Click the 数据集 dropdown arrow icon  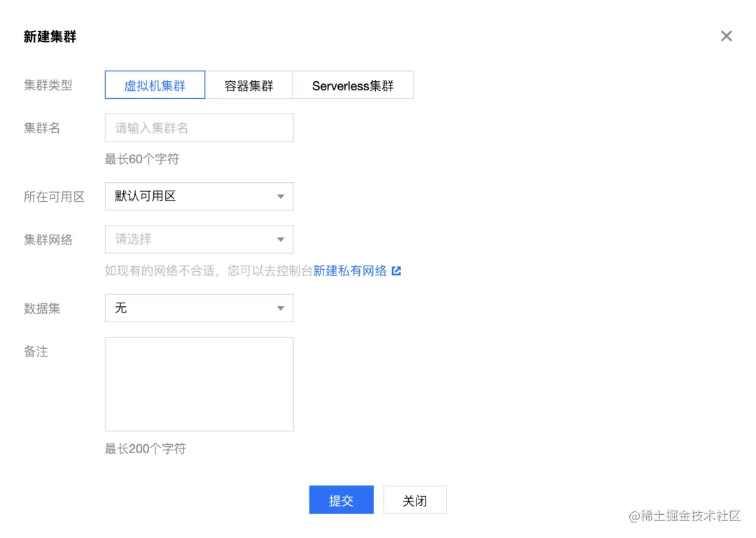(280, 308)
